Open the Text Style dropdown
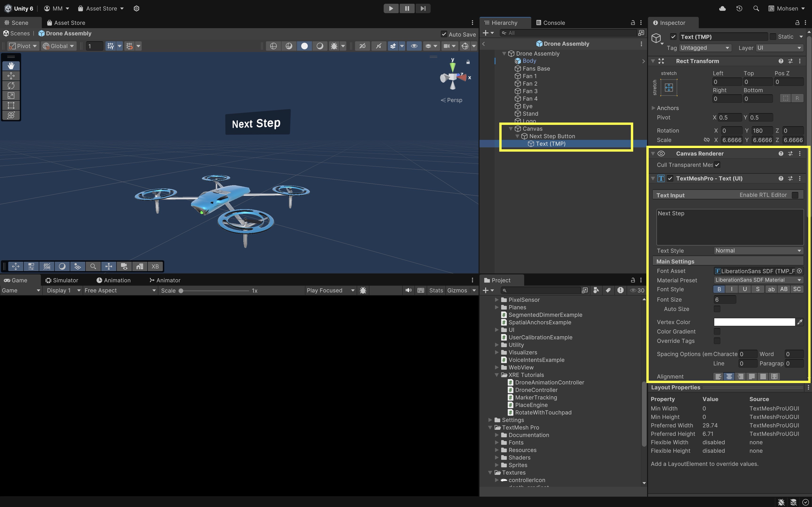Image resolution: width=812 pixels, height=507 pixels. 758,250
